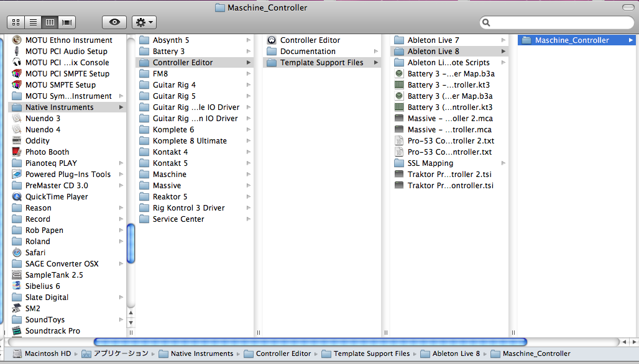This screenshot has height=364, width=639.
Task: Click the Traktor Pr…troller 2.tsi icon
Action: (x=399, y=175)
